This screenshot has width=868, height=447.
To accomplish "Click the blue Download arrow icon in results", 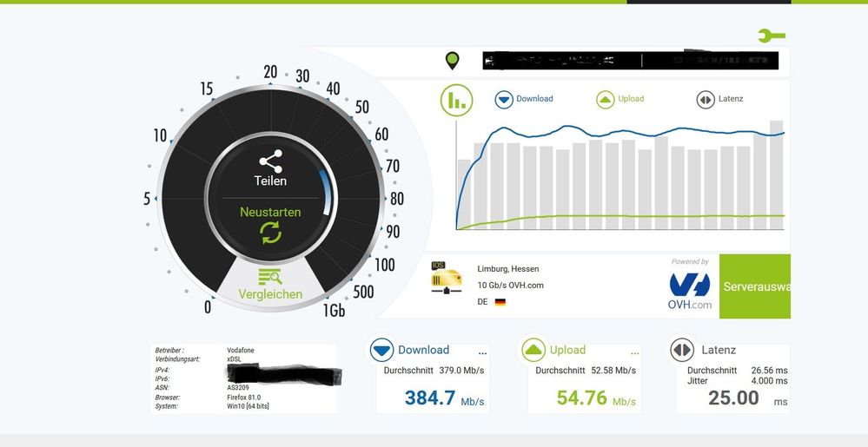I will tap(382, 350).
